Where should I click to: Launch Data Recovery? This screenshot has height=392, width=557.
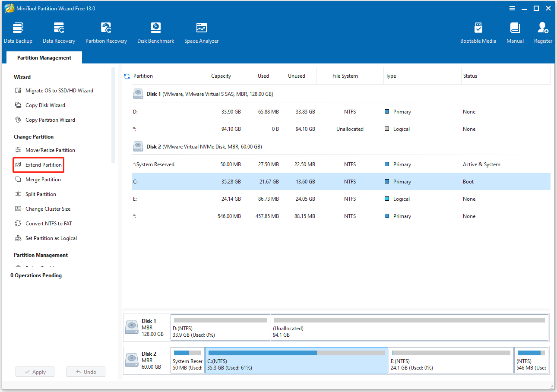[x=59, y=32]
